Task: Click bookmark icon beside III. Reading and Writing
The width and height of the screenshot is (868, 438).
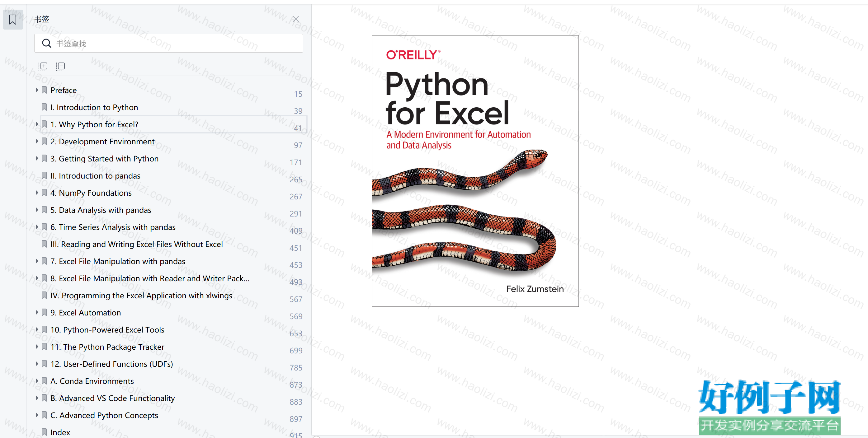Action: 44,244
